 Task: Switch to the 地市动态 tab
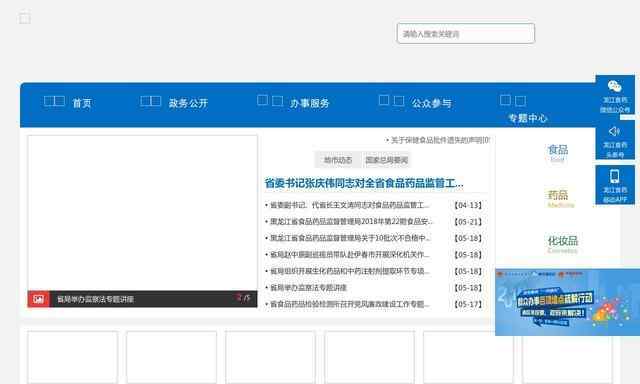[x=338, y=160]
